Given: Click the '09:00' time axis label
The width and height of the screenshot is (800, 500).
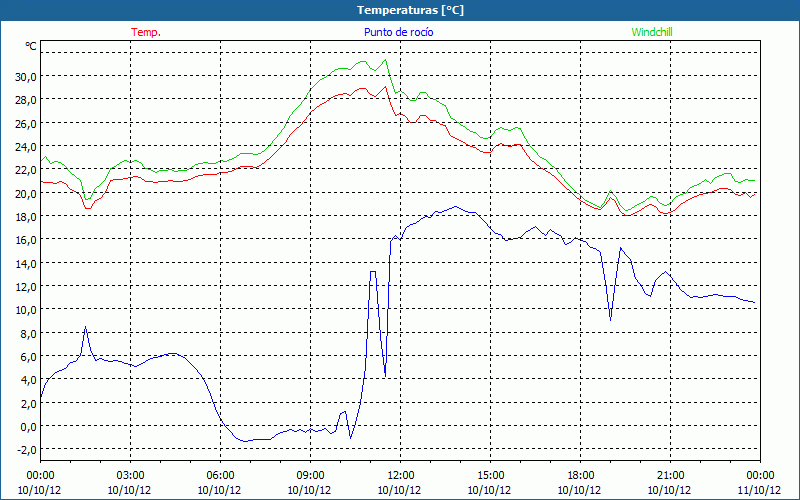Looking at the screenshot, I should 310,476.
